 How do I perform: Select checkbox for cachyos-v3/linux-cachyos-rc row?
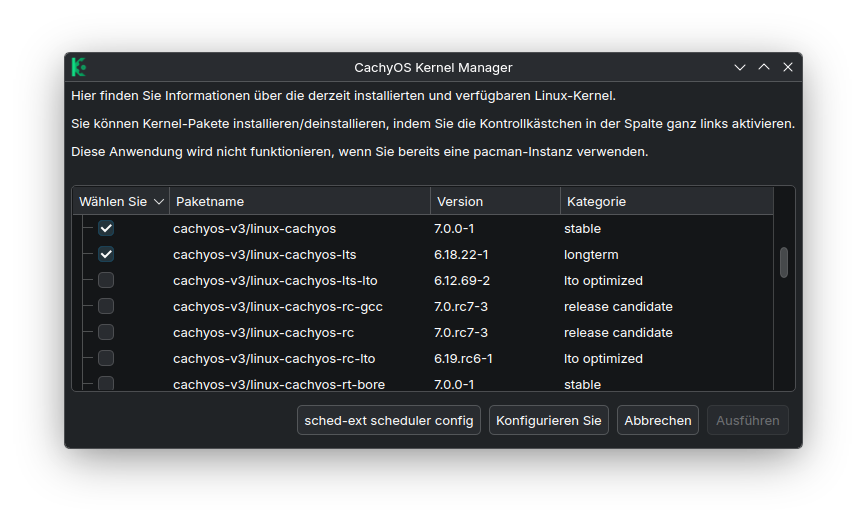(106, 332)
